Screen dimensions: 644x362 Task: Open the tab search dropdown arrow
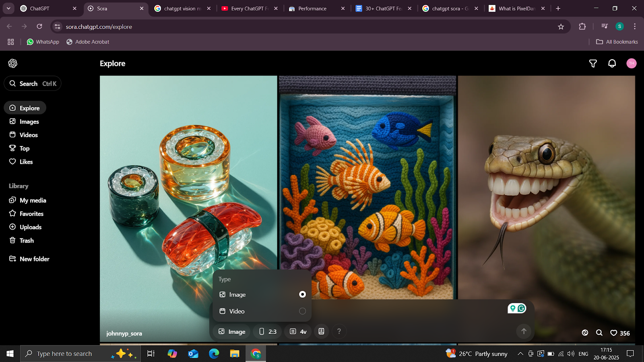point(8,8)
